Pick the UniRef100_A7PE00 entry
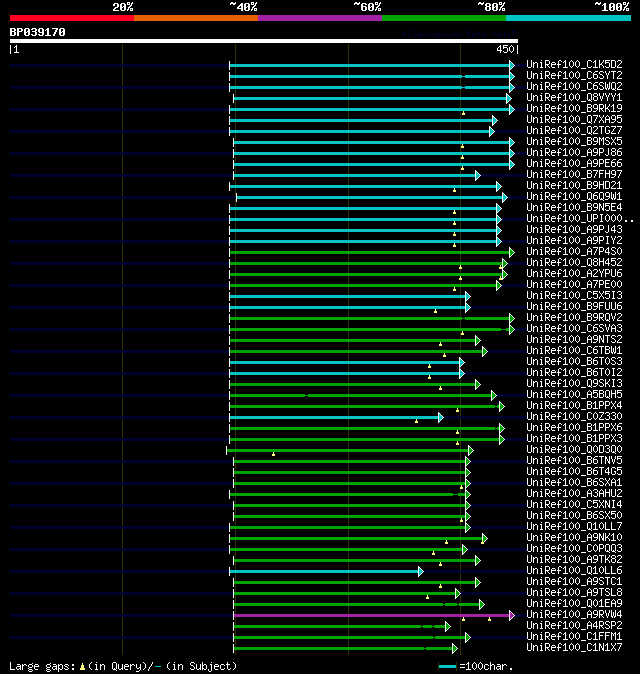Viewport: 640px width, 674px height. pos(574,285)
